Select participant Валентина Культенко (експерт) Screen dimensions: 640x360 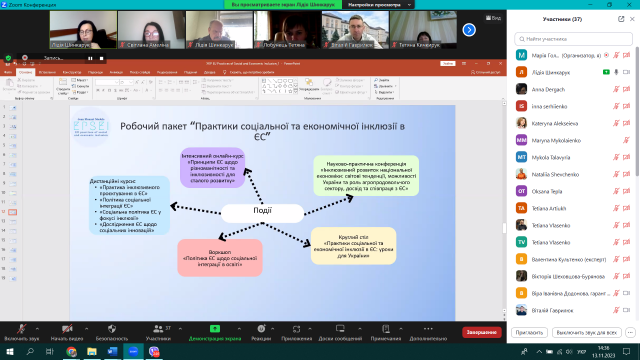coord(573,259)
